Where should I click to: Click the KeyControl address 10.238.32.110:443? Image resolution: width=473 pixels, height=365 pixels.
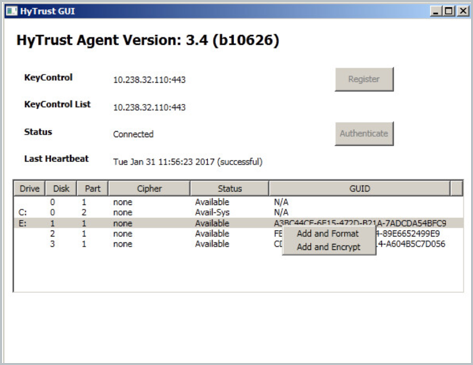[149, 80]
